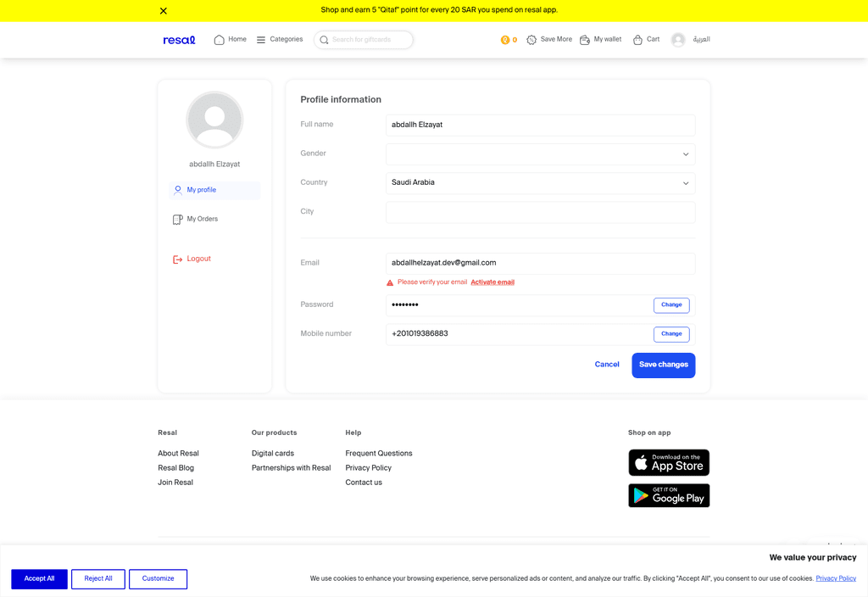Focus the Search for giftcards field

[363, 40]
